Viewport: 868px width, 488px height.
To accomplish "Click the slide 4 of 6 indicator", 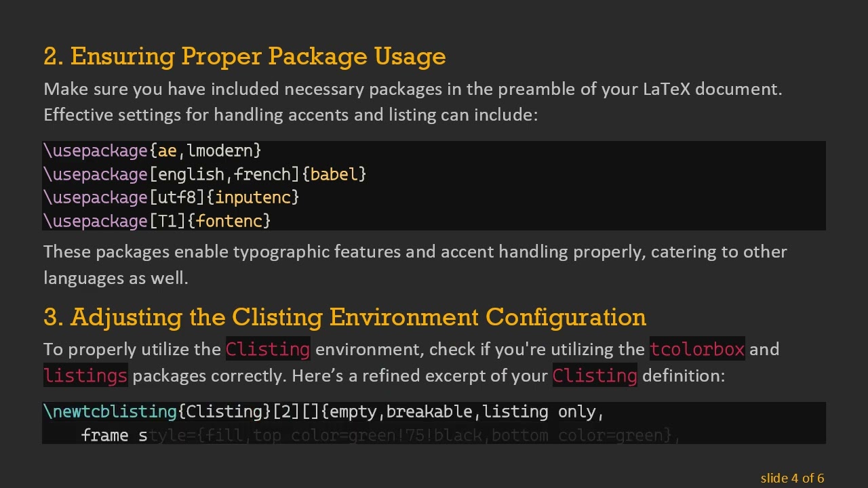I will point(792,478).
